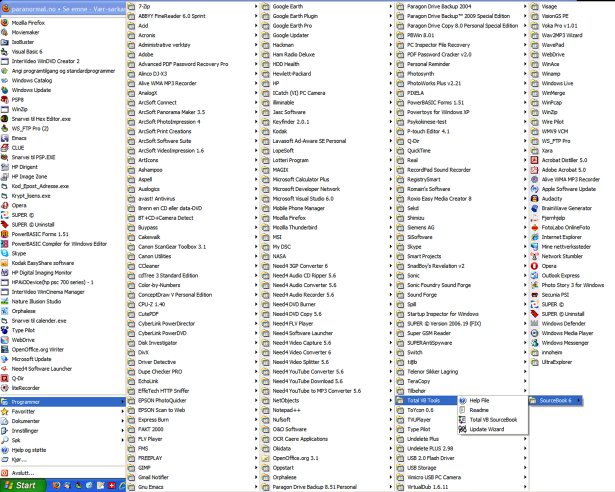Expand the Programmer submenu arrow

(x=122, y=402)
